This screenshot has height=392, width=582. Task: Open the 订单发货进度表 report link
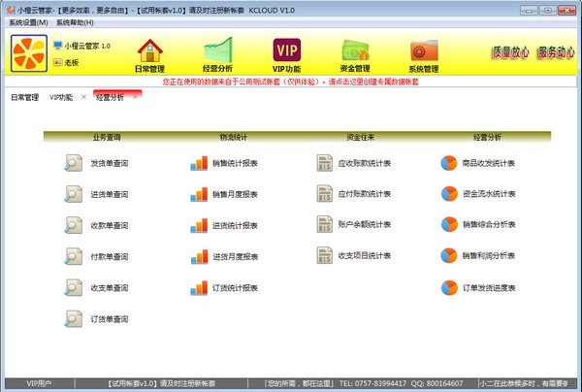[x=489, y=288]
